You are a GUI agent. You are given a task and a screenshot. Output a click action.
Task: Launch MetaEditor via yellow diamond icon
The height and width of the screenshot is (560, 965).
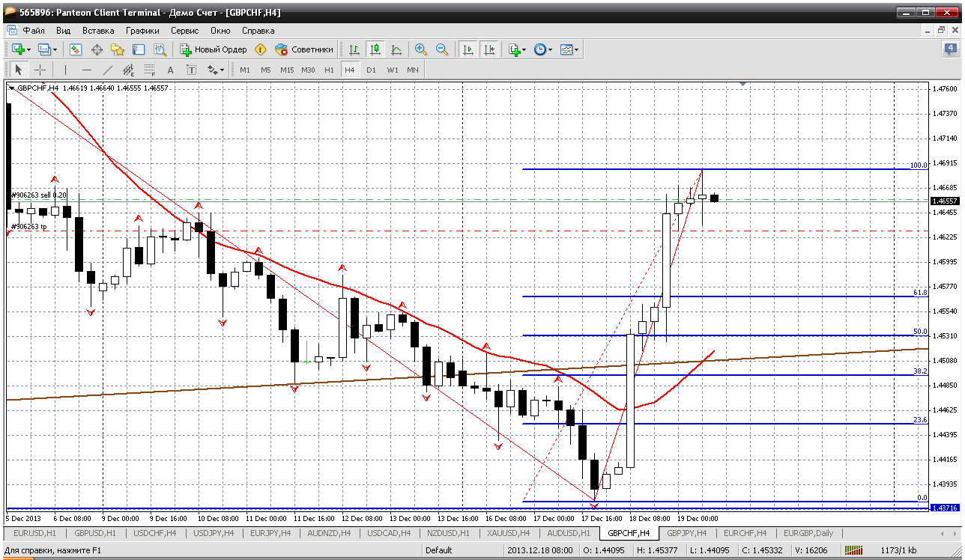(261, 49)
